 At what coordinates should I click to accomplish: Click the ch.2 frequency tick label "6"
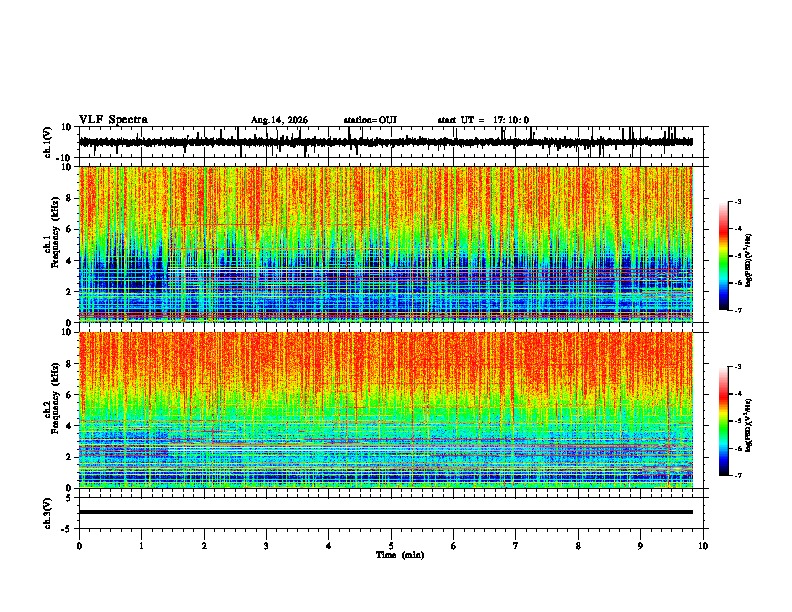(x=69, y=395)
